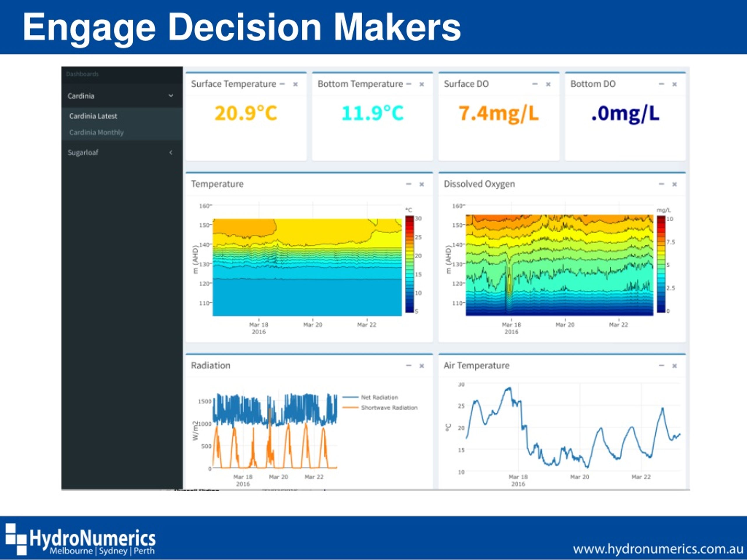Remove the Dissolved Oxygen panel
Viewport: 747px width, 560px height.
(x=674, y=184)
